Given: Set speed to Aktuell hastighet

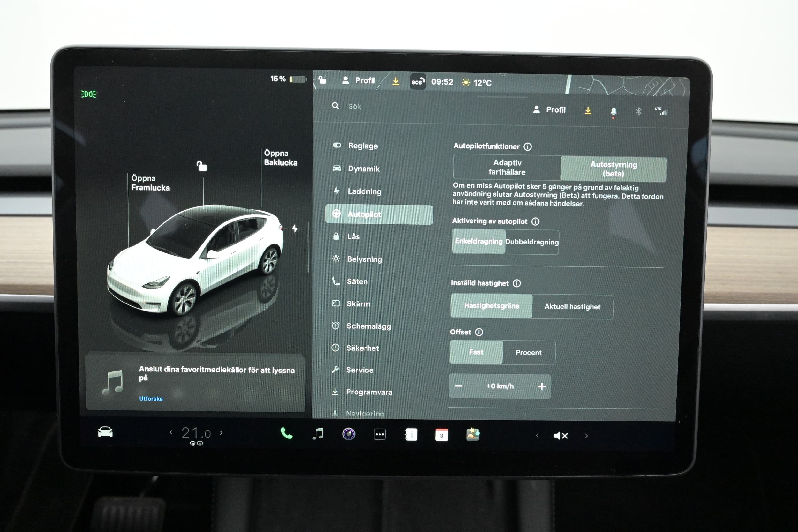Looking at the screenshot, I should [x=572, y=307].
